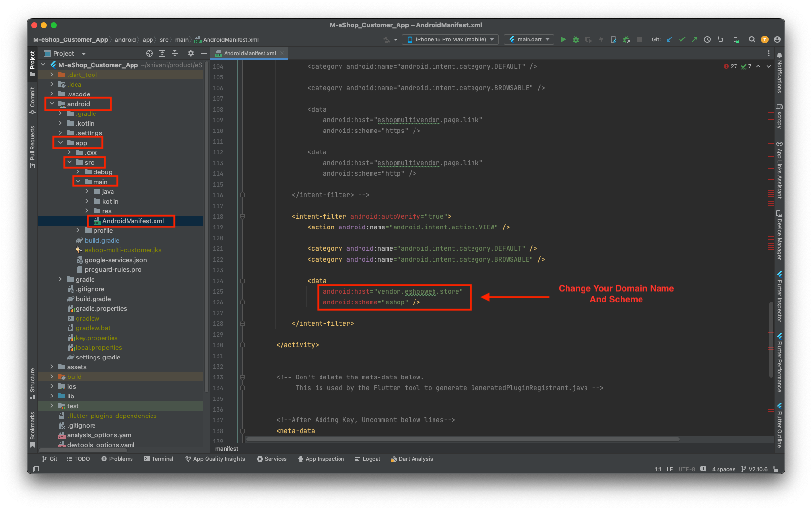Jump to the next highlighted error arrow
Viewport: 812px width, 510px height.
tap(769, 66)
